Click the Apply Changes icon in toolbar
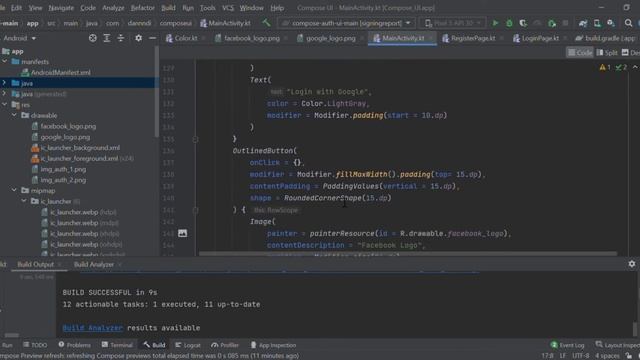Screen dimensions: 640x360 [552, 23]
